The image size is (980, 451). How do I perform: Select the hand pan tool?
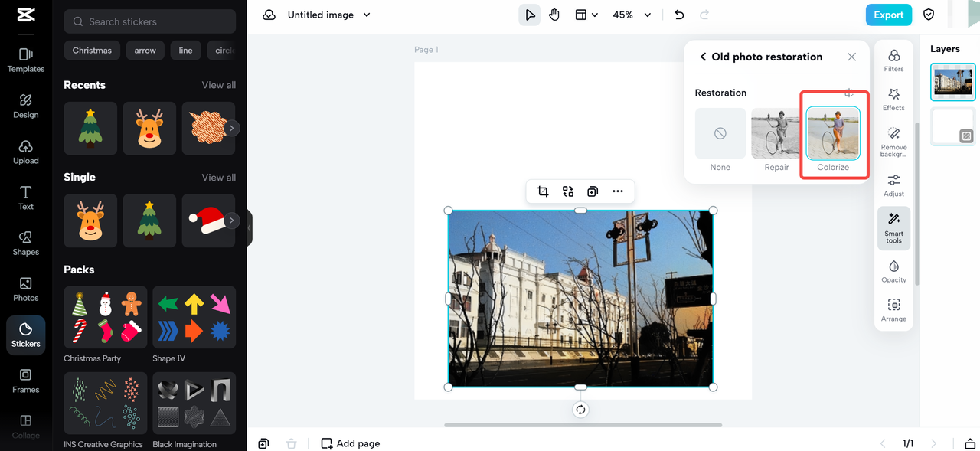(554, 15)
